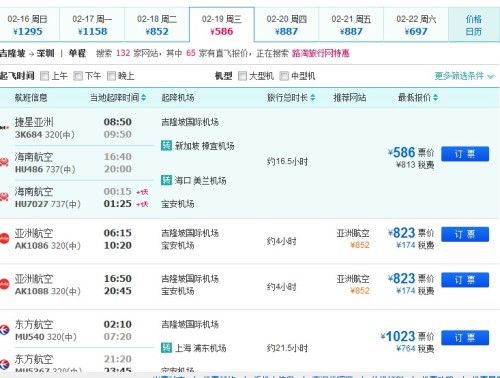500x378 pixels.
Task: Book the ¥1023 China Eastern flight 订票
Action: [x=465, y=338]
